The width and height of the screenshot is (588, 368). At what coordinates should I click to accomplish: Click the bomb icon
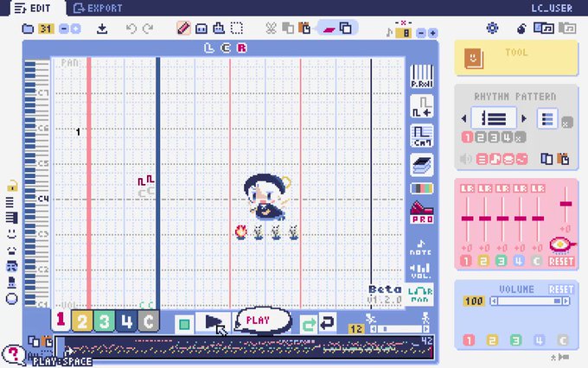pos(521,29)
